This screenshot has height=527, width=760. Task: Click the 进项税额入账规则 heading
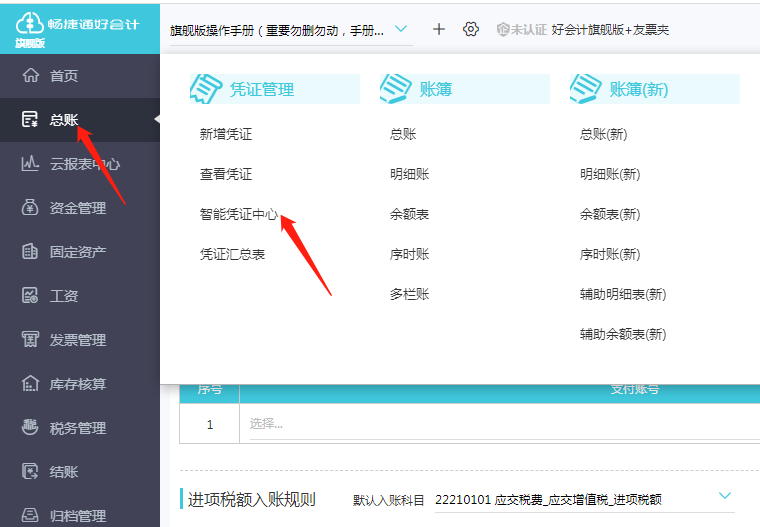[x=252, y=499]
